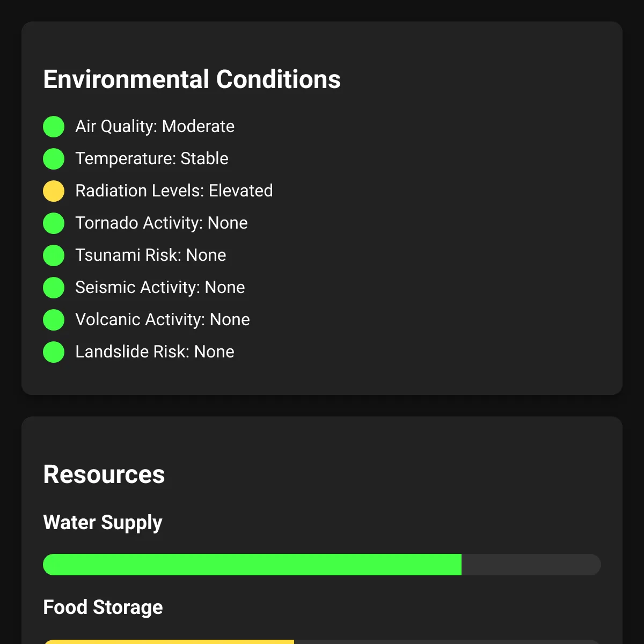The image size is (644, 644).
Task: Click the Food Storage label
Action: coord(103,608)
